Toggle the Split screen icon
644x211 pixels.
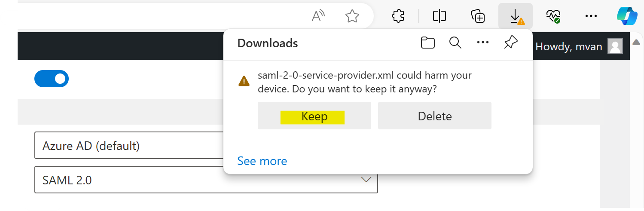440,16
